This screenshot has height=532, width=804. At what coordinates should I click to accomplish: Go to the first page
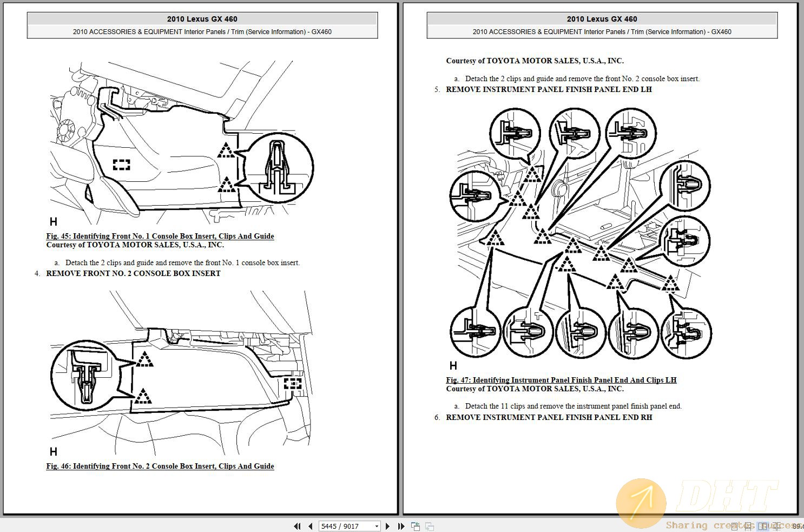[297, 526]
